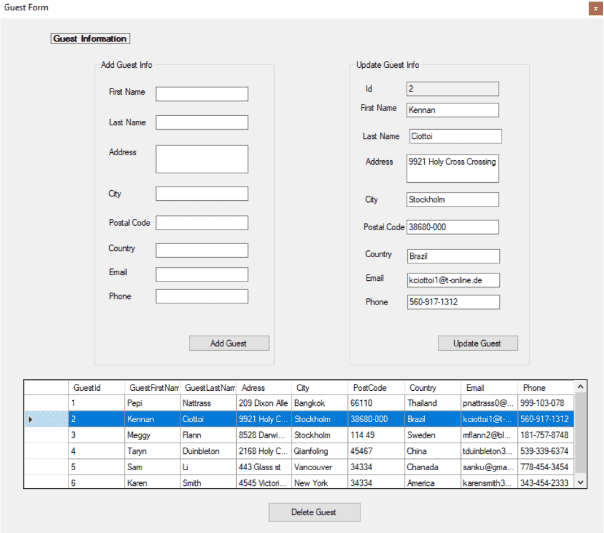Select the America country cell
Image resolution: width=604 pixels, height=533 pixels.
coord(432,482)
